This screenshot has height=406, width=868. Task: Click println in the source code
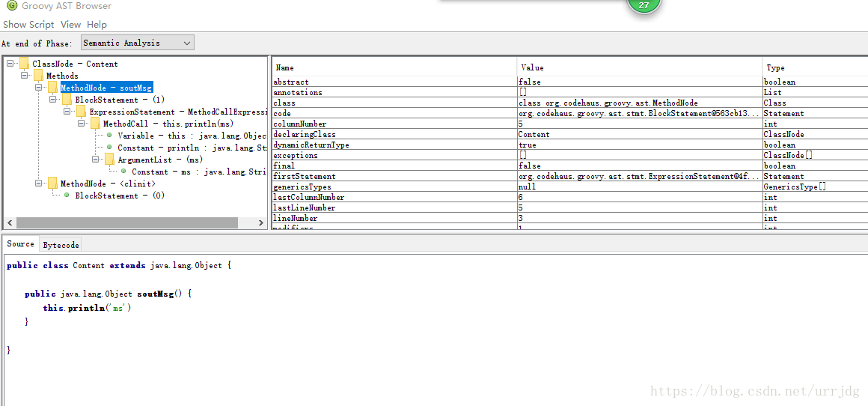coord(86,308)
